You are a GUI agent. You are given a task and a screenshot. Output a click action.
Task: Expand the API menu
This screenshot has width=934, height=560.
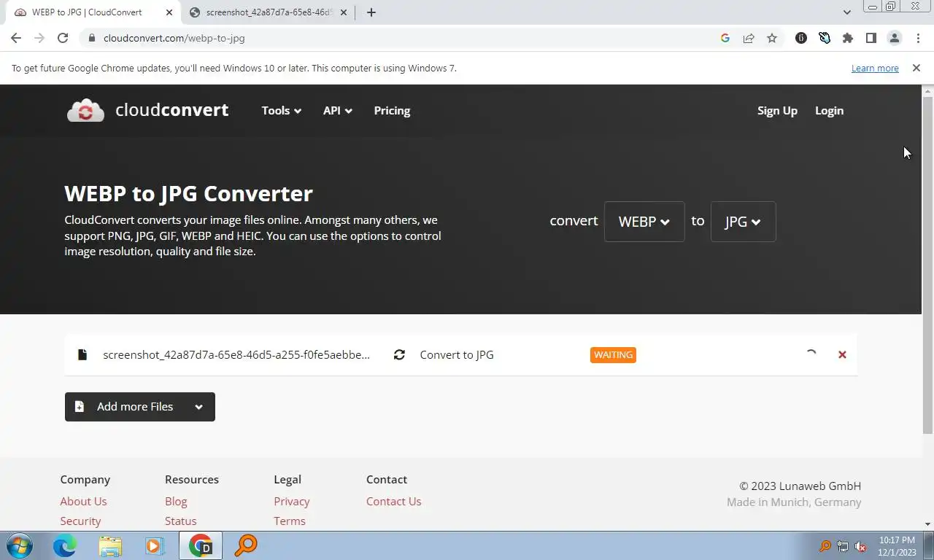338,111
